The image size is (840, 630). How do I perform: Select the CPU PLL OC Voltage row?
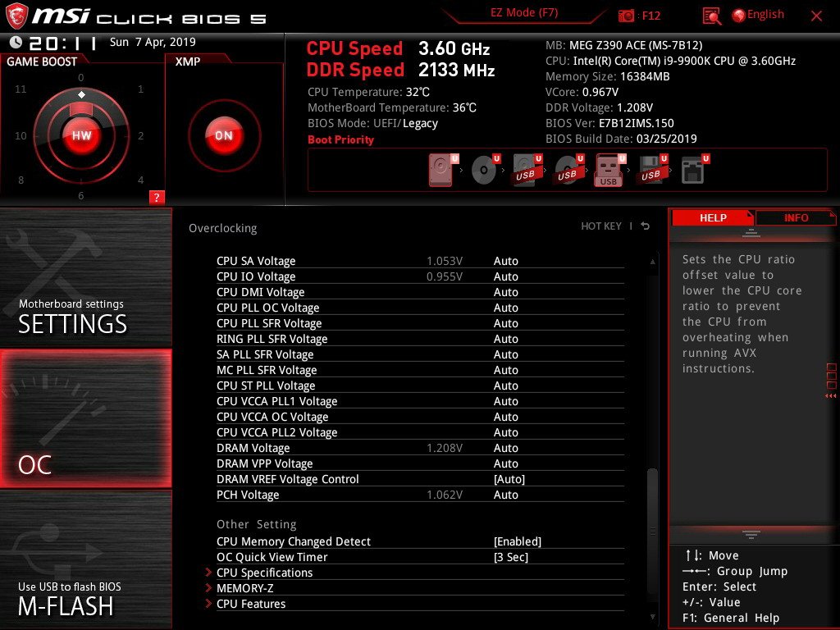tap(420, 308)
